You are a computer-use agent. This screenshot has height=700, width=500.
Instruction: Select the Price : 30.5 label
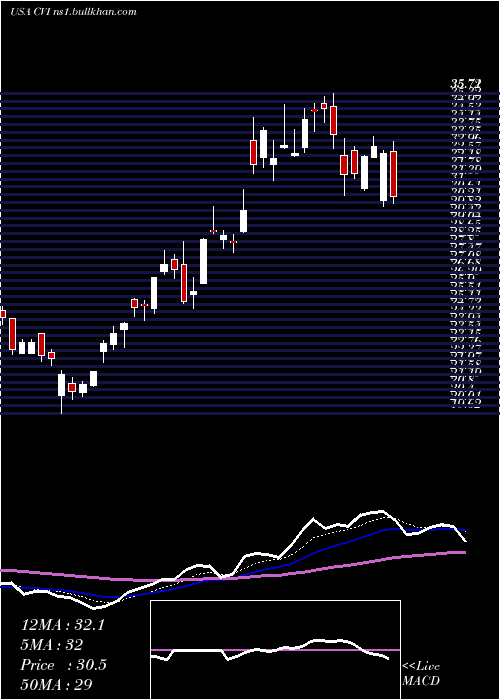point(63,665)
